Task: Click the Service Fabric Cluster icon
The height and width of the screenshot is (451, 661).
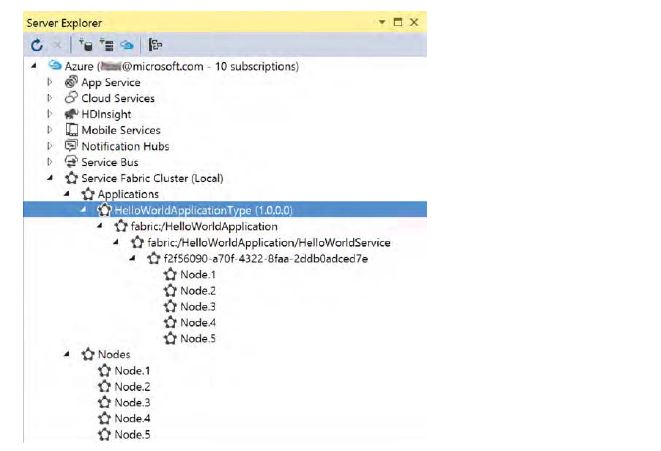Action: [x=71, y=177]
